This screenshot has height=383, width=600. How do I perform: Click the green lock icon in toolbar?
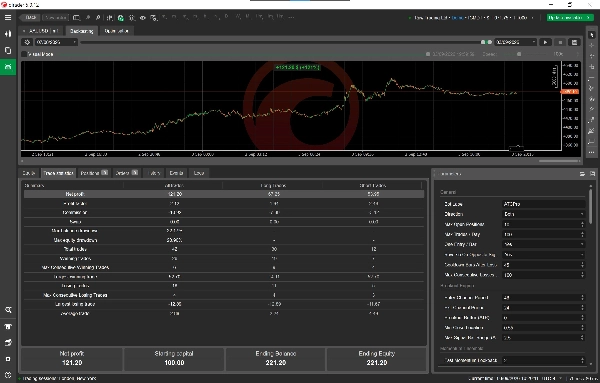[121, 18]
